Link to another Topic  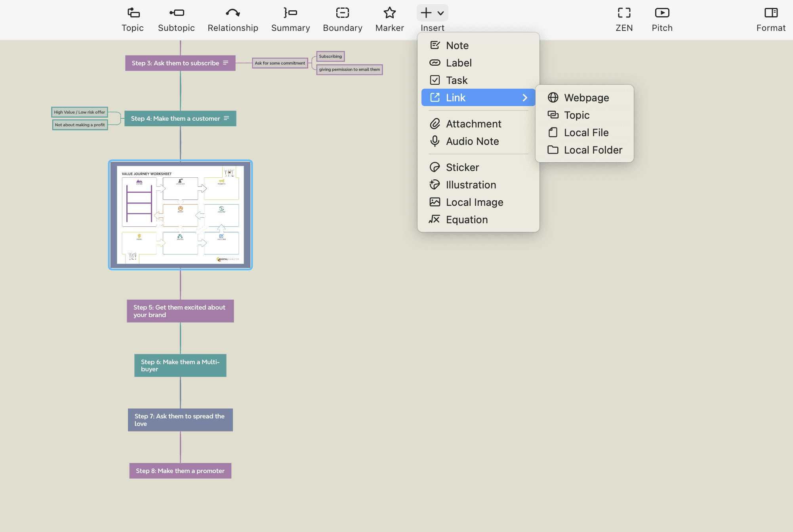(x=585, y=115)
